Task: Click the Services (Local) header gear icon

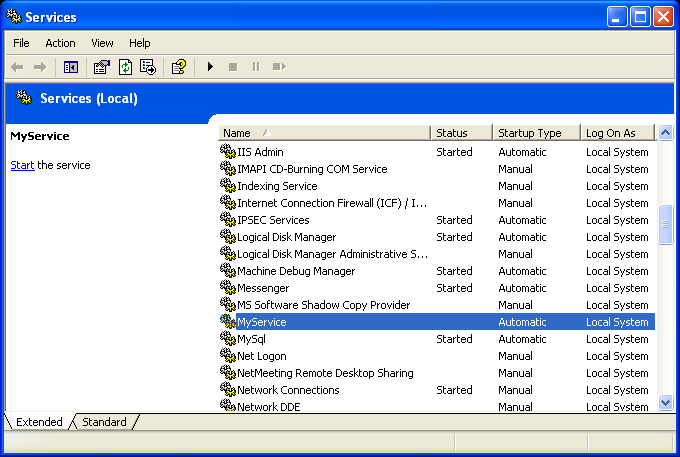Action: point(24,98)
